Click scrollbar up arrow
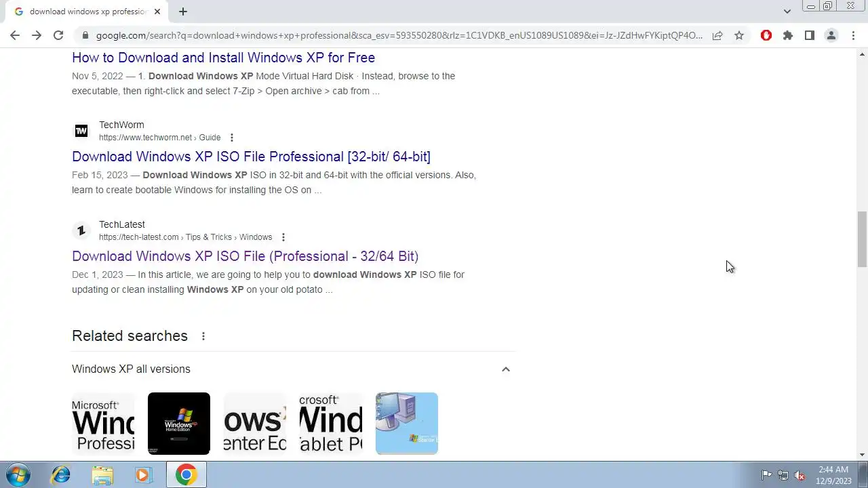Image resolution: width=868 pixels, height=488 pixels. click(x=862, y=53)
